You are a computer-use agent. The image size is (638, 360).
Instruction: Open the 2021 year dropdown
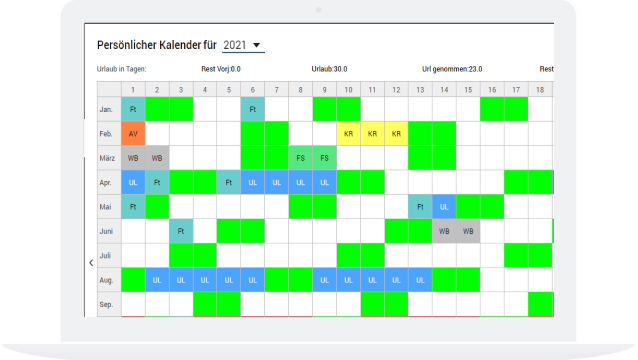tap(243, 45)
